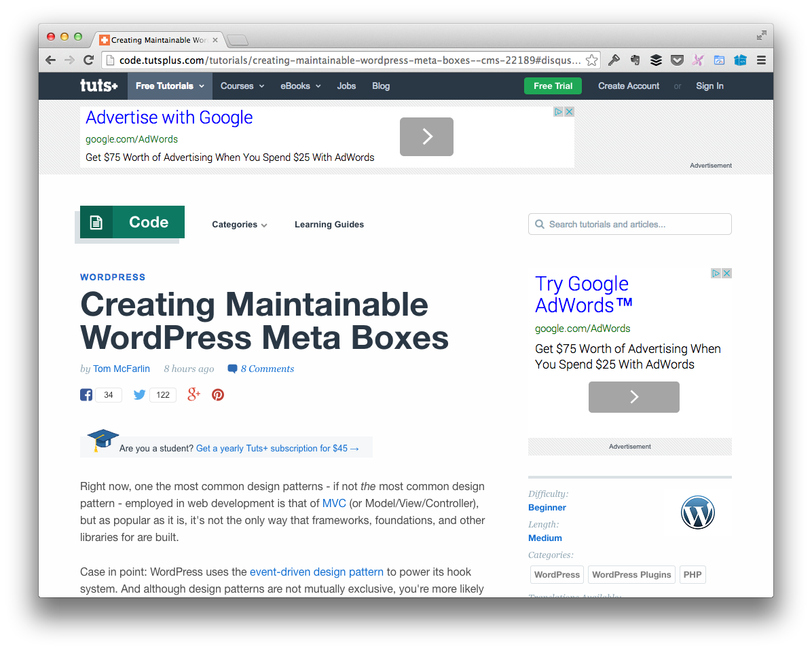Open Tom McFarlin's author profile
This screenshot has width=812, height=651.
click(121, 369)
